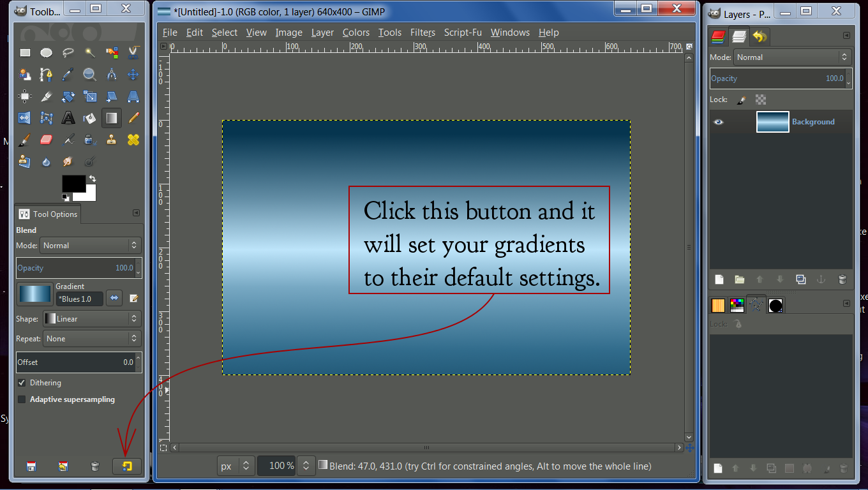The image size is (868, 490).
Task: Select the Rectangle Select tool
Action: [x=25, y=53]
